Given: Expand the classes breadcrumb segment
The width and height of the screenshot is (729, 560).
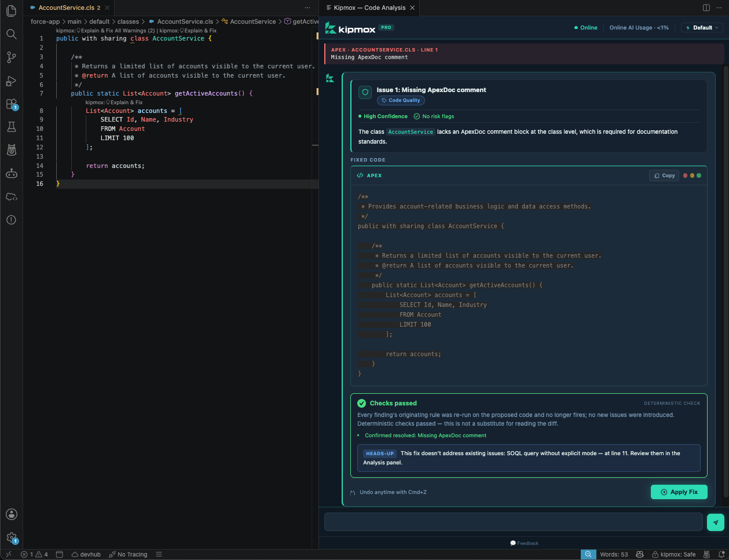Looking at the screenshot, I should [128, 21].
